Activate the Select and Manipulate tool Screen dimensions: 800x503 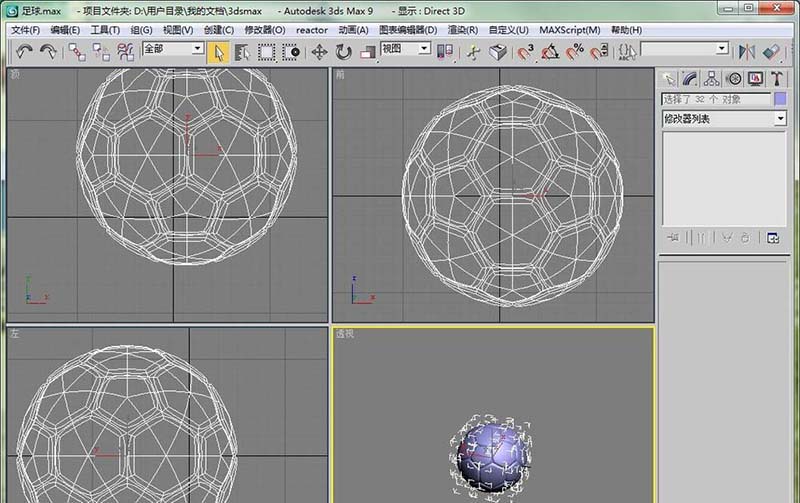(473, 52)
